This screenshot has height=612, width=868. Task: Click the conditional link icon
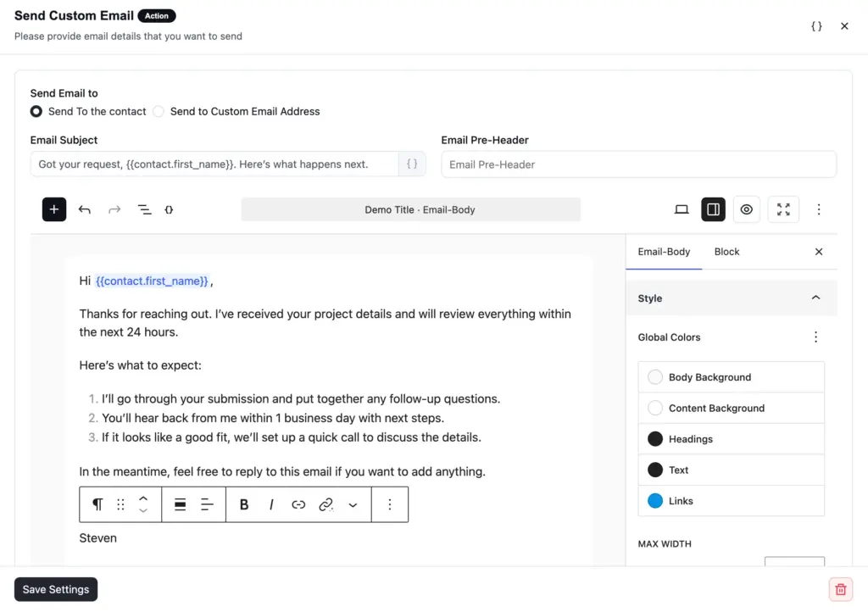[x=326, y=504]
